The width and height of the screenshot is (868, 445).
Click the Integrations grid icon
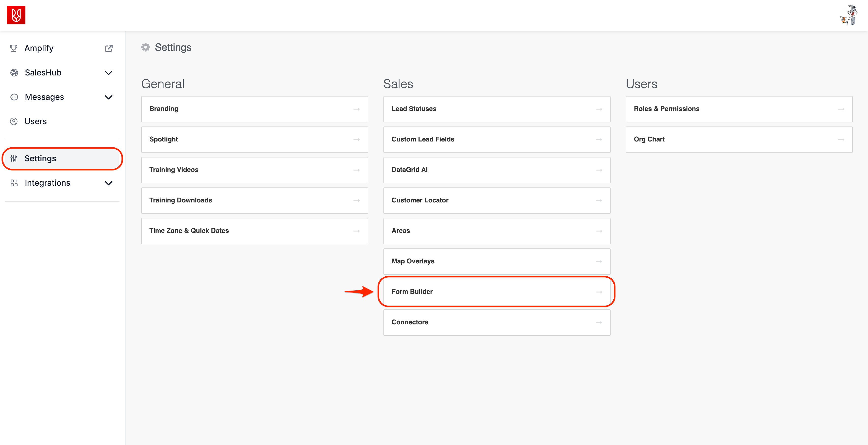coord(14,183)
